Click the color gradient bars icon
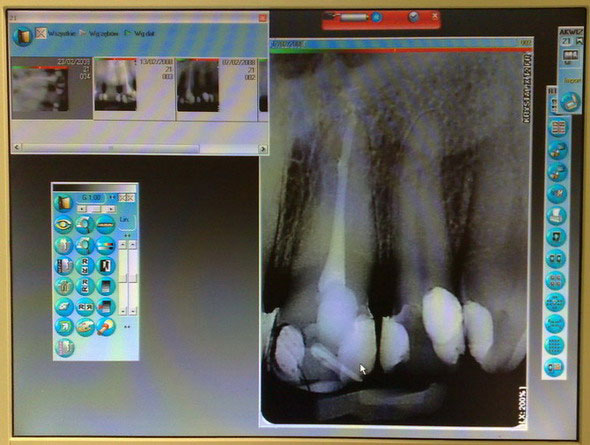 (x=106, y=246)
